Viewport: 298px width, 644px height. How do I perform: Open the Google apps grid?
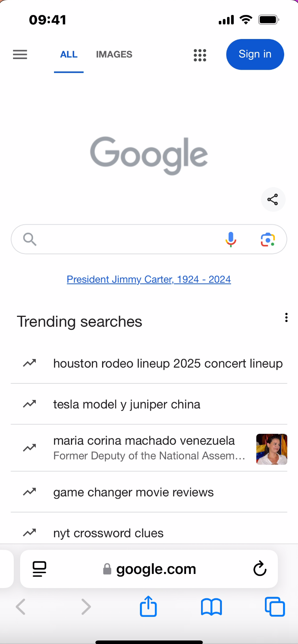point(200,55)
